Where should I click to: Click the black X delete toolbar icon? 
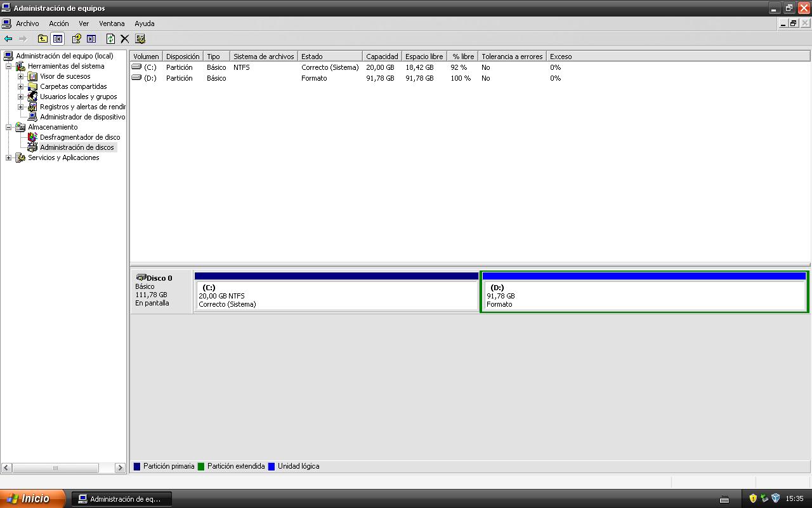pyautogui.click(x=125, y=39)
